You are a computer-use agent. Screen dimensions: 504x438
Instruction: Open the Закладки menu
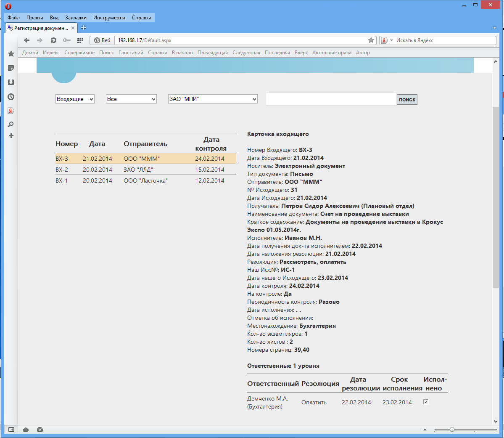click(76, 17)
